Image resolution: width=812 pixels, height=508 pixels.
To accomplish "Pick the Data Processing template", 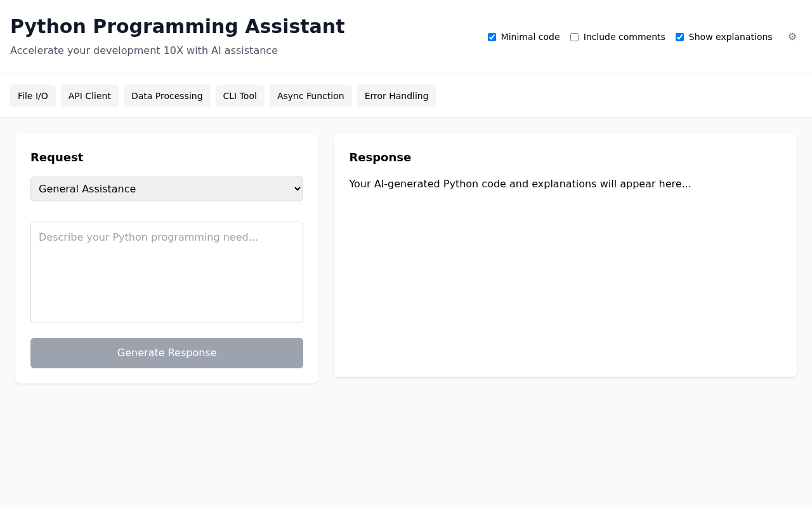I will pyautogui.click(x=167, y=96).
